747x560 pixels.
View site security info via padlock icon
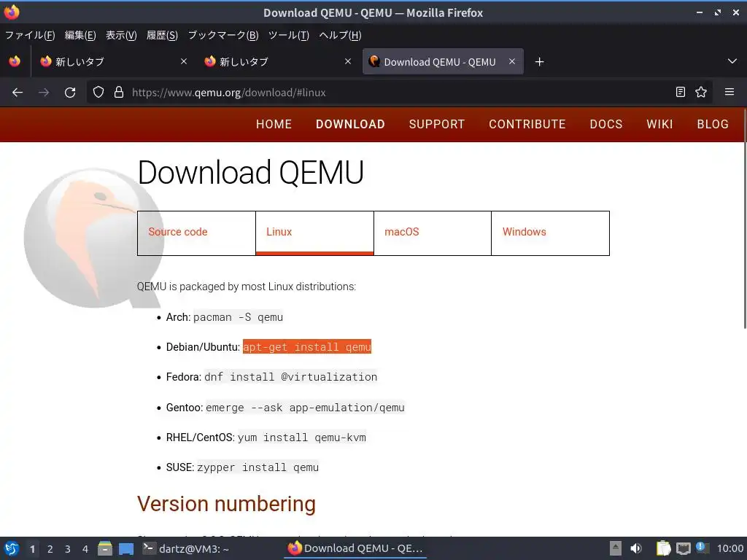[x=119, y=93]
